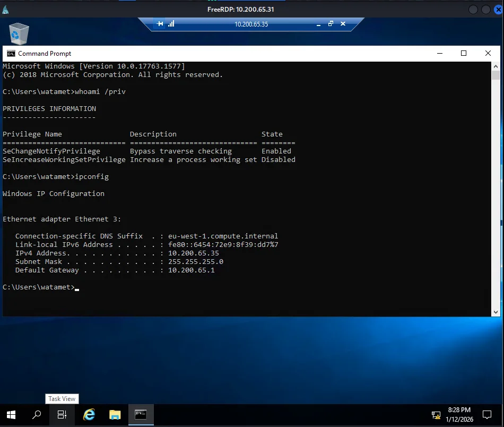Click the RDP connection signal strength icon

(x=171, y=24)
